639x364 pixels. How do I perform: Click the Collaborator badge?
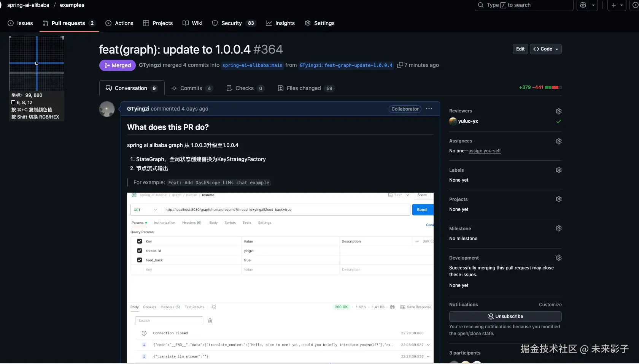tap(405, 109)
